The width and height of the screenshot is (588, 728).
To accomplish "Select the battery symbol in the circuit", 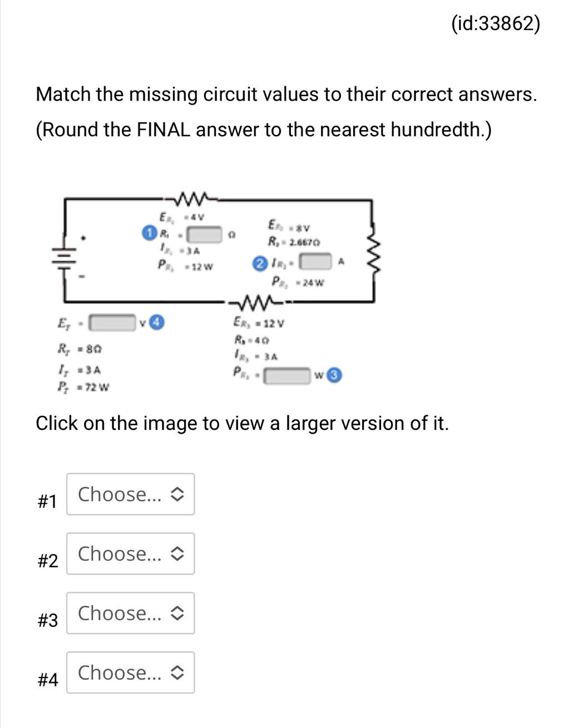I will (x=64, y=257).
